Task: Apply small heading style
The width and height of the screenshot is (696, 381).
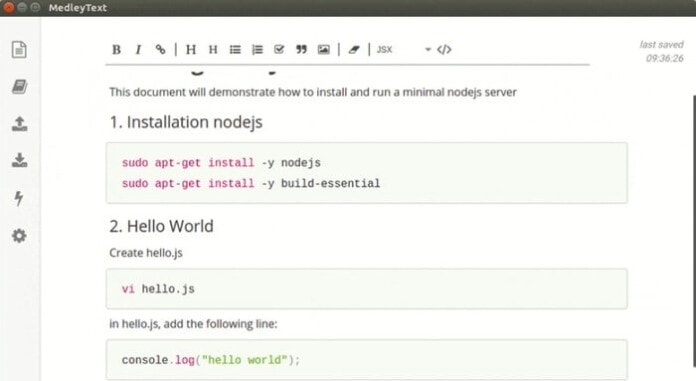Action: coord(213,49)
